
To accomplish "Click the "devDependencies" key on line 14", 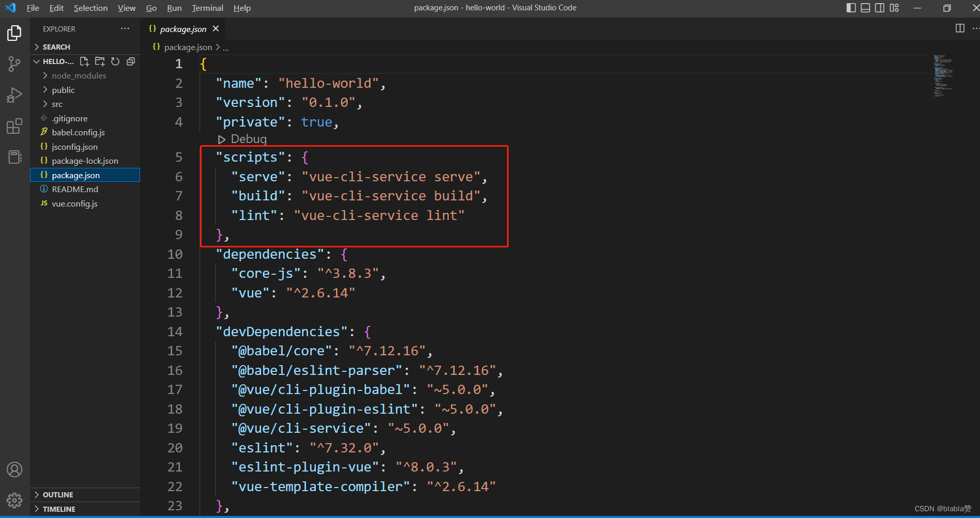I will 282,332.
